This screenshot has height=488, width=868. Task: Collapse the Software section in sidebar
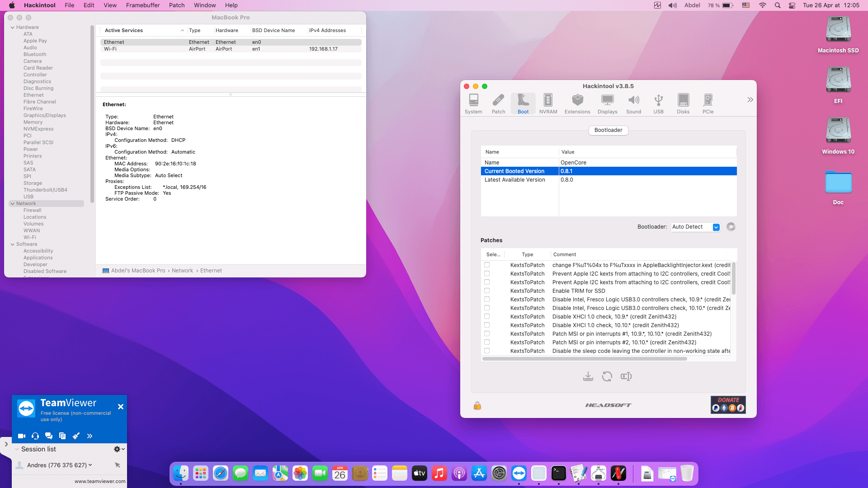(13, 244)
